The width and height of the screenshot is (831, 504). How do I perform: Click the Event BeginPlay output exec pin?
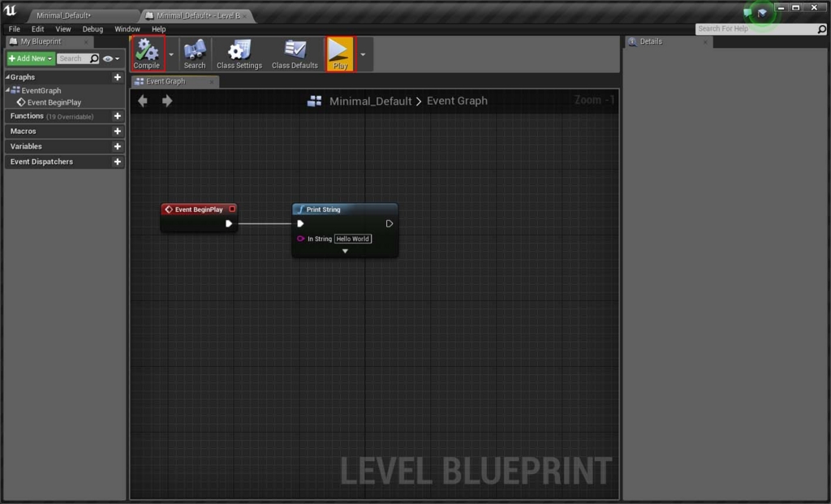point(228,224)
